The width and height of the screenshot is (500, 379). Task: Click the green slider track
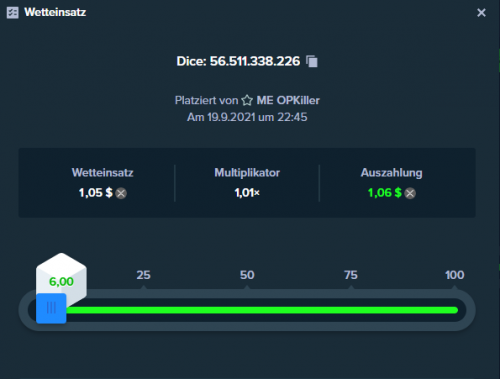point(262,310)
